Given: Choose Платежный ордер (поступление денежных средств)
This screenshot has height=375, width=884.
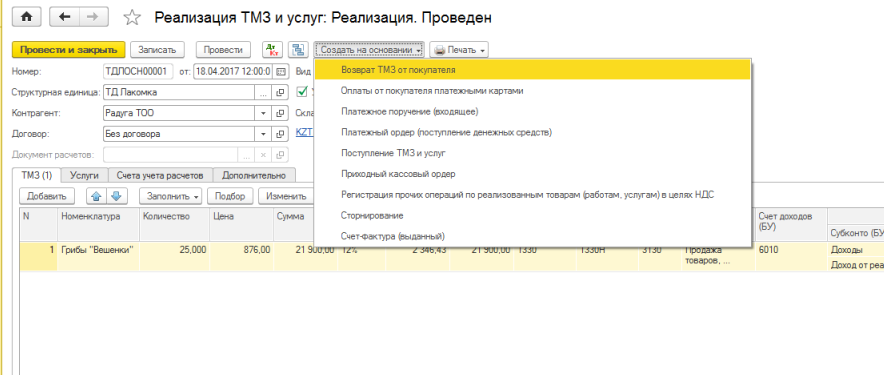Looking at the screenshot, I should [532, 133].
